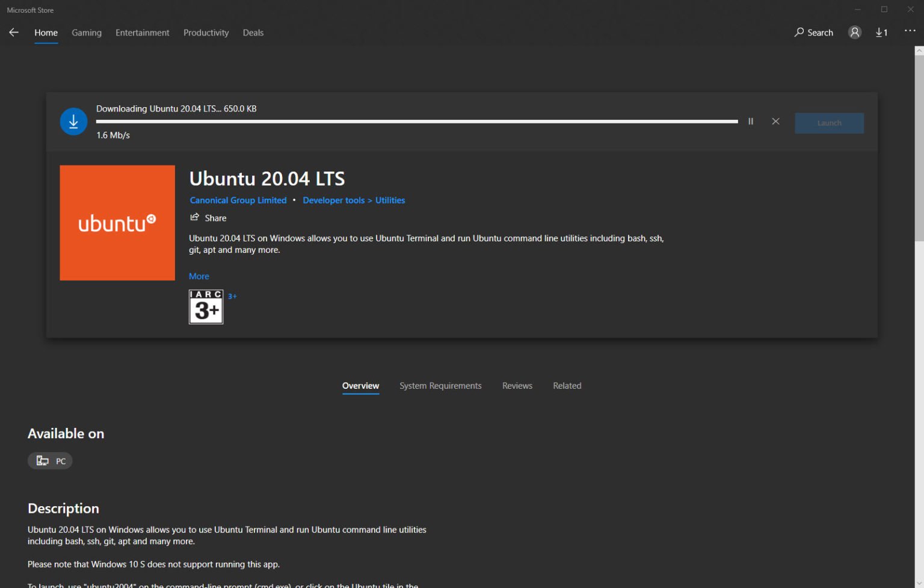
Task: Select the PC availability toggle
Action: [50, 460]
